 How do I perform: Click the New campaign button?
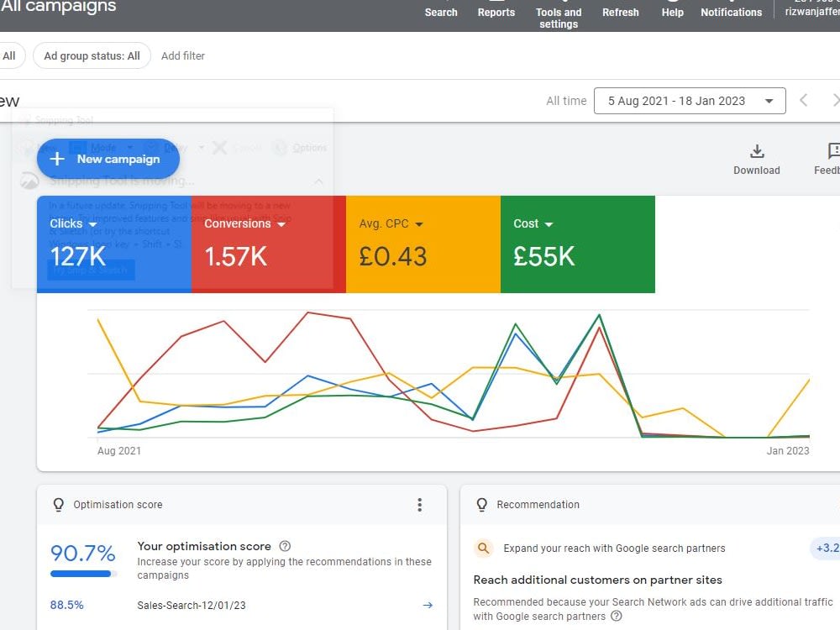pyautogui.click(x=108, y=159)
